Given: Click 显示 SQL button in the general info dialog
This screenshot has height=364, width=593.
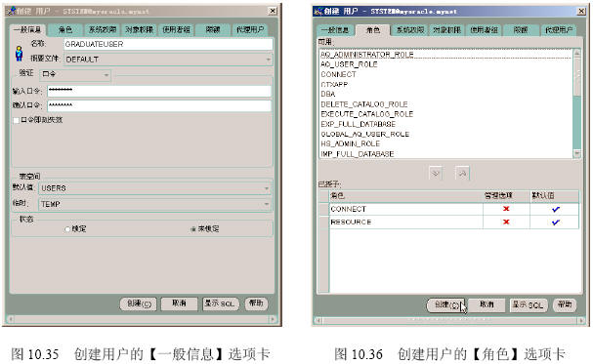Looking at the screenshot, I should pyautogui.click(x=221, y=303).
